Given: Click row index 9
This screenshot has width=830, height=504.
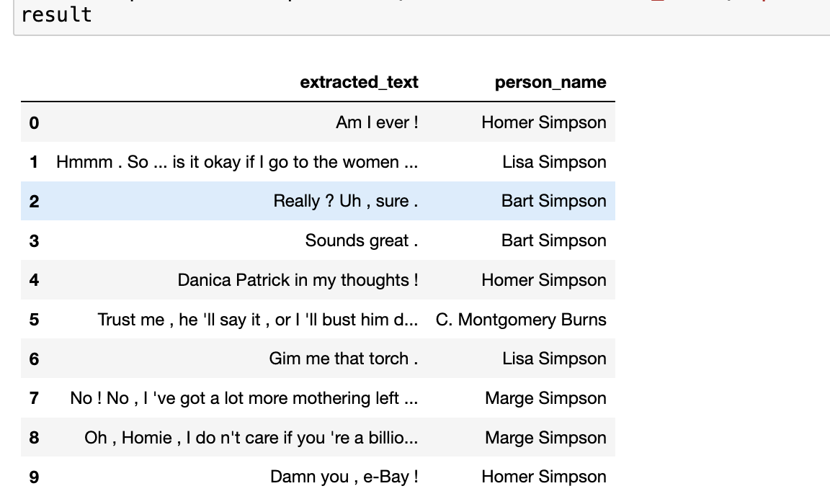Looking at the screenshot, I should [34, 477].
